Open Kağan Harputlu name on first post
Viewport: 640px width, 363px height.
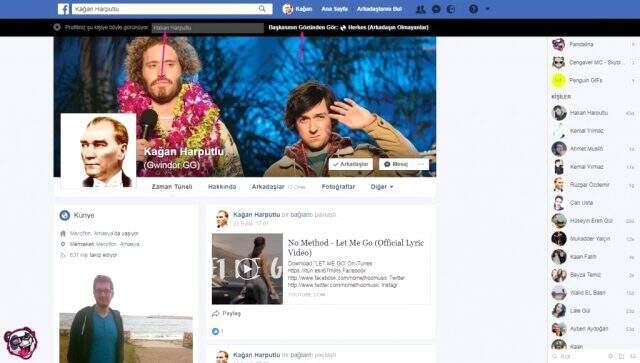point(256,214)
